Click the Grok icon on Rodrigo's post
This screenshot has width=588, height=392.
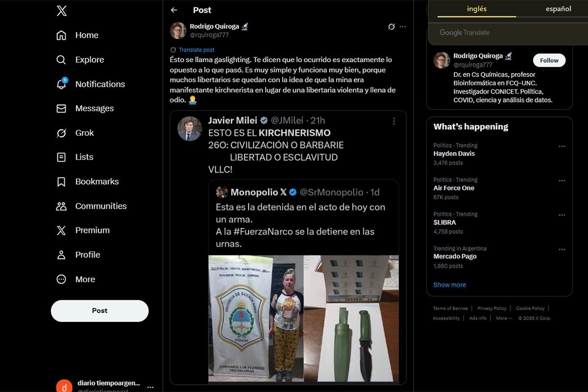(x=391, y=26)
